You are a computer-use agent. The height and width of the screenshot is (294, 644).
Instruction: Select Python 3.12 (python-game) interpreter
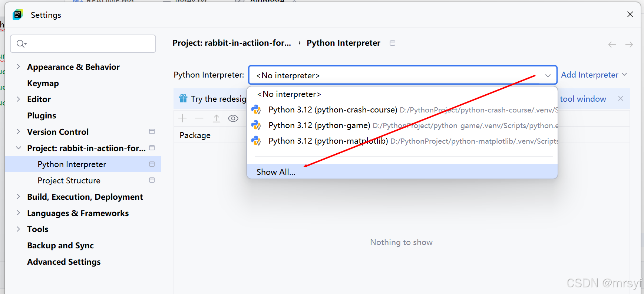402,125
